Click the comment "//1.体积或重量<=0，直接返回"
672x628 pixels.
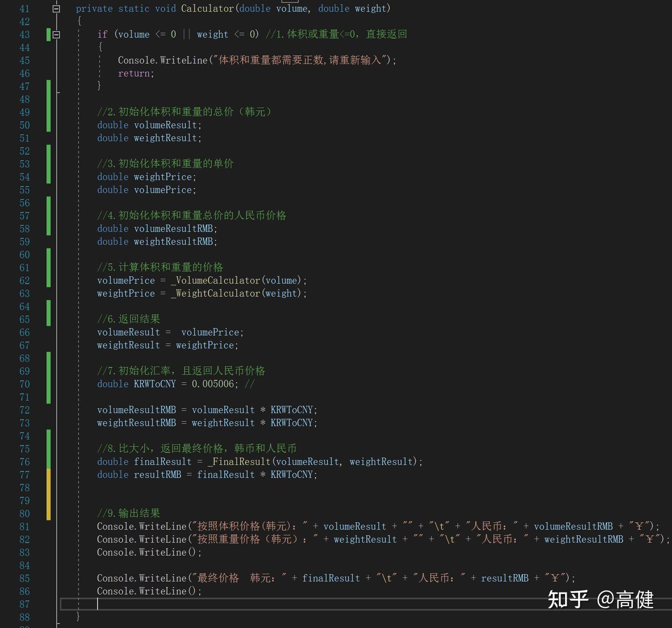(x=336, y=34)
